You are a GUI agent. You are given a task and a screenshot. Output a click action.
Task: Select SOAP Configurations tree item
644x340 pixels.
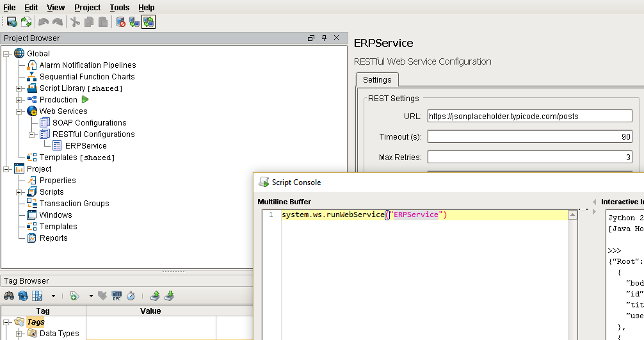pos(89,122)
